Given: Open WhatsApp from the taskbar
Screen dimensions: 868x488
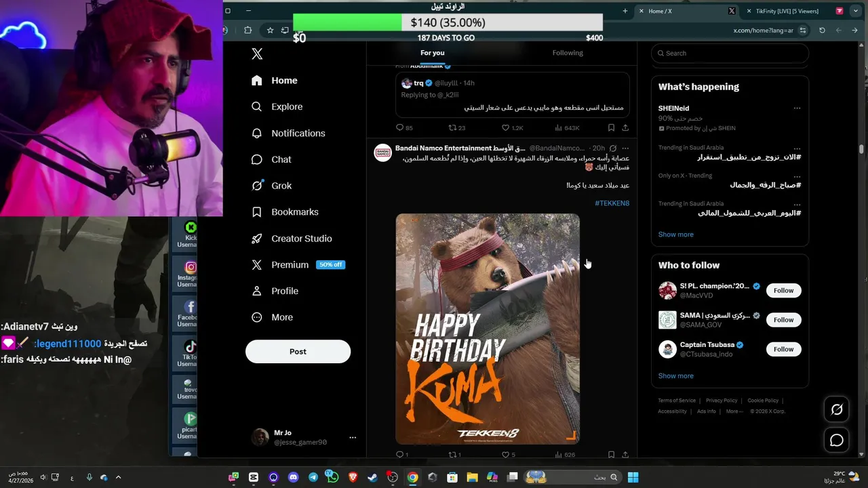Looking at the screenshot, I should (332, 478).
